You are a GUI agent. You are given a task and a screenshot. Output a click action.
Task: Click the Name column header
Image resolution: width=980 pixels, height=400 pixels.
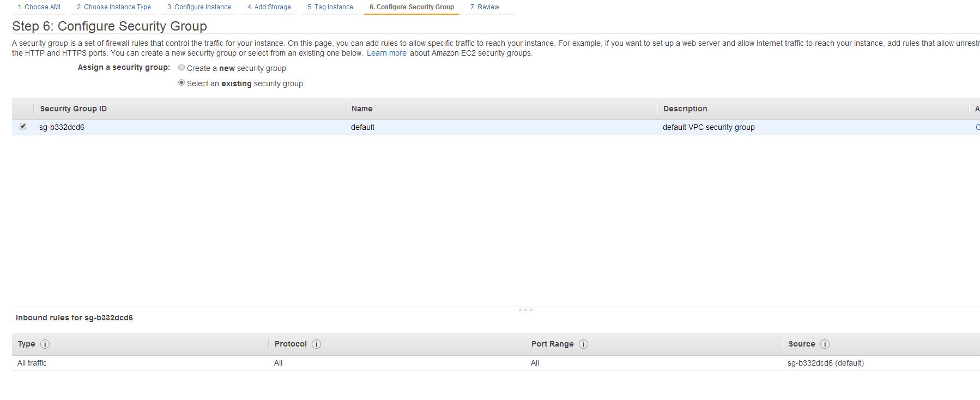coord(362,109)
